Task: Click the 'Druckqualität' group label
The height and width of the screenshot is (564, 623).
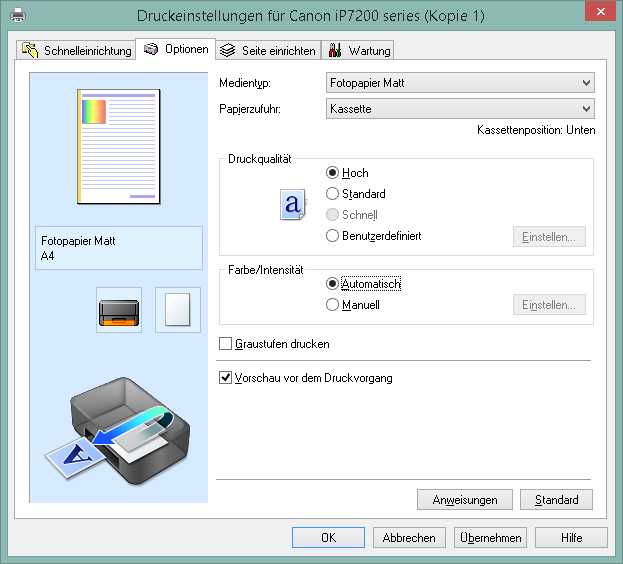Action: click(x=260, y=159)
